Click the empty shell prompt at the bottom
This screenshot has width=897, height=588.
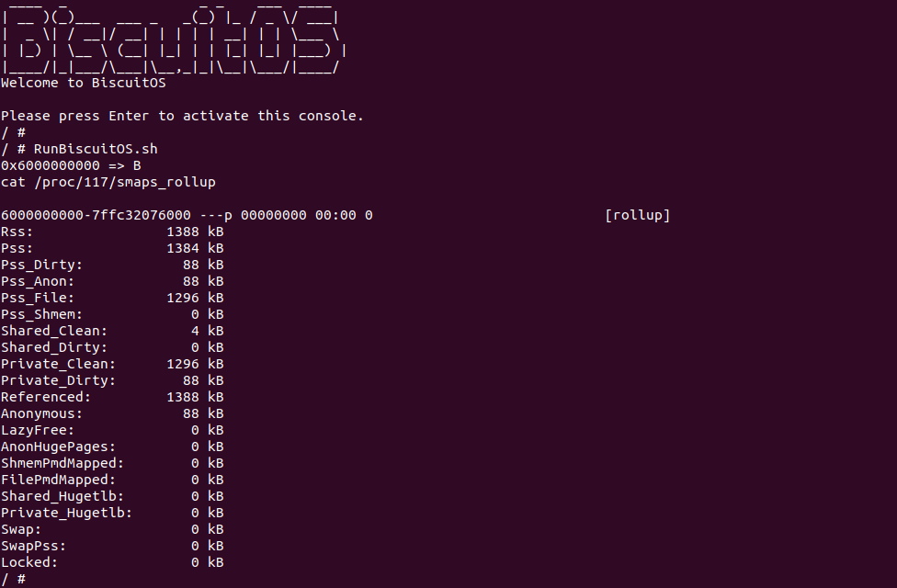14,579
